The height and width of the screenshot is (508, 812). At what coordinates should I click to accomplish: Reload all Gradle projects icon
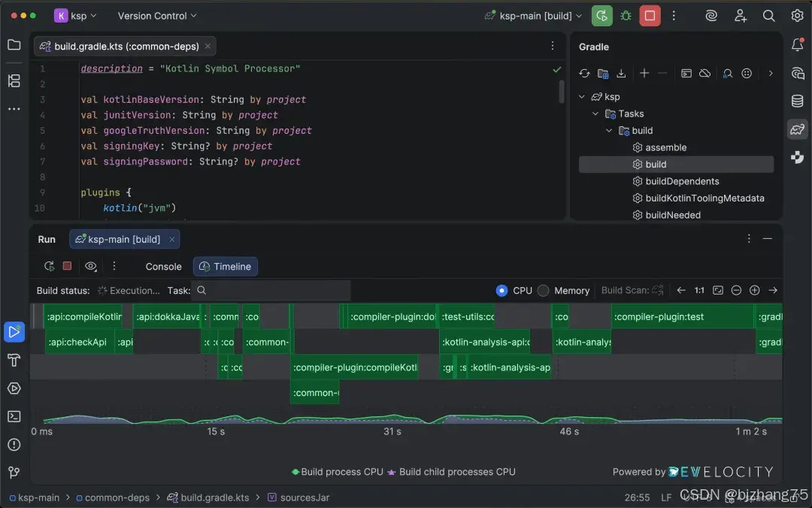point(584,74)
